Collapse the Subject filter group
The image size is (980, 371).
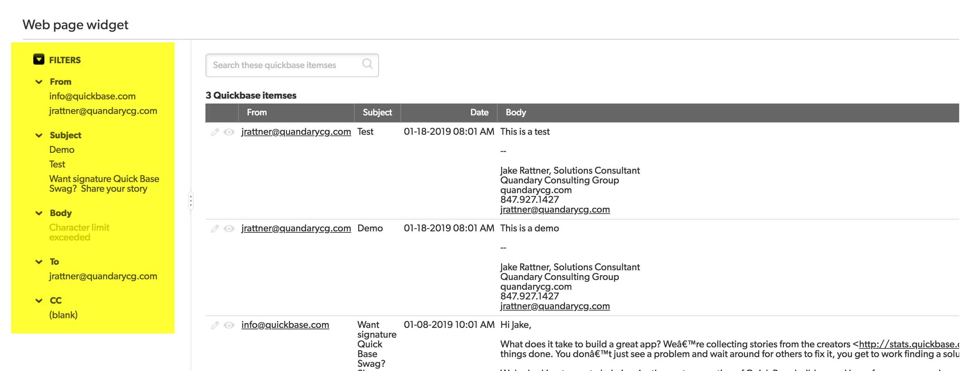(x=39, y=135)
